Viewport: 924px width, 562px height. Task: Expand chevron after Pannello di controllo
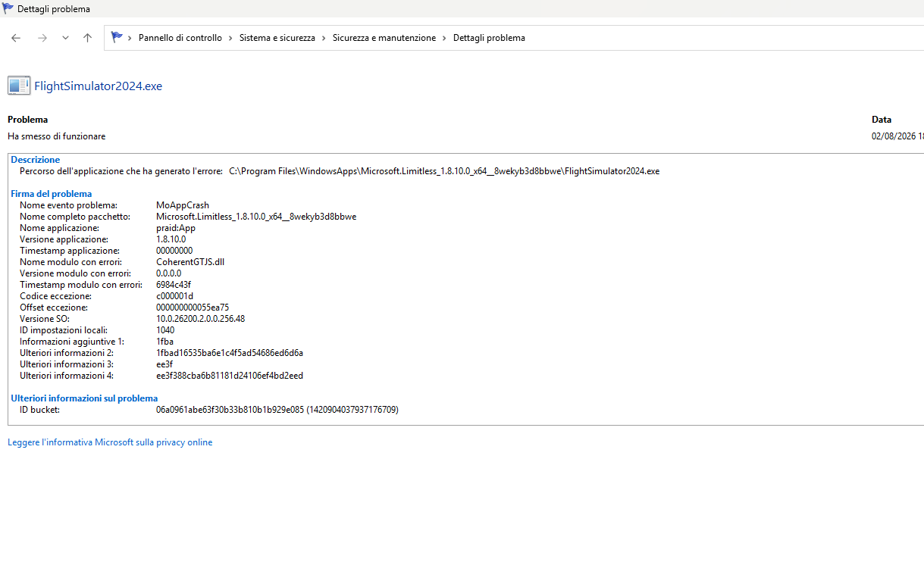click(x=231, y=38)
